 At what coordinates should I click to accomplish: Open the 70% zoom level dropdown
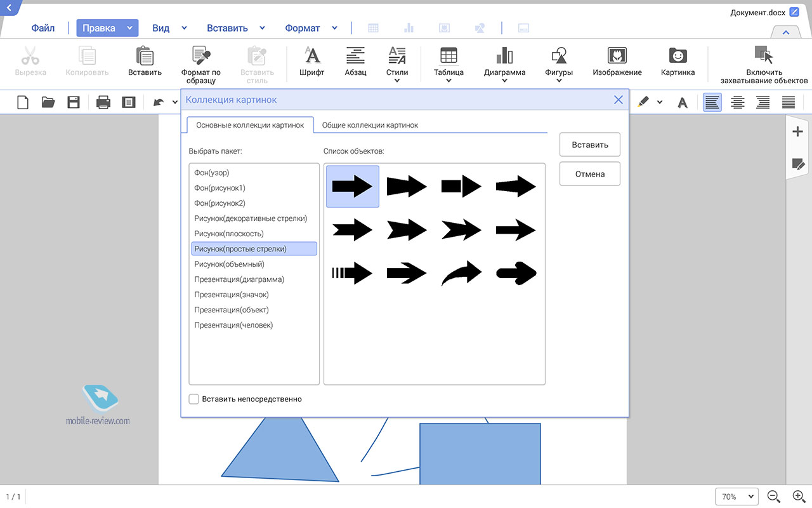[x=737, y=497]
